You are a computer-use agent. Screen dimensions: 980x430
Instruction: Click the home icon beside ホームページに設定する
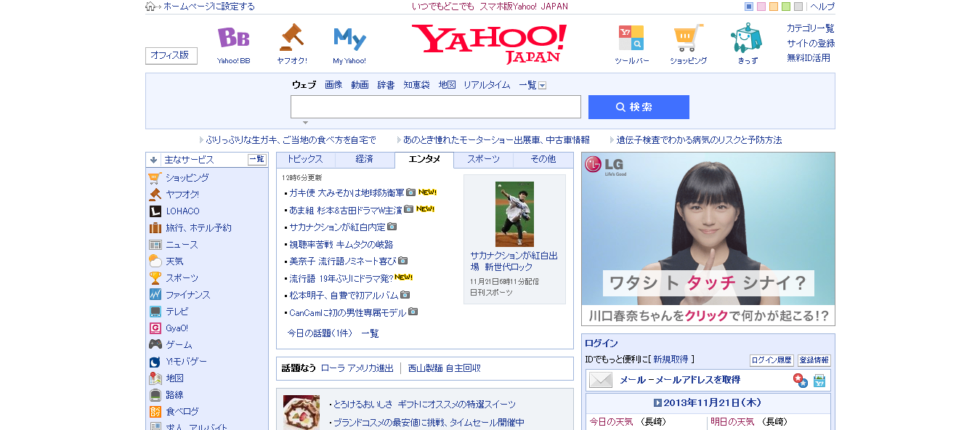150,7
